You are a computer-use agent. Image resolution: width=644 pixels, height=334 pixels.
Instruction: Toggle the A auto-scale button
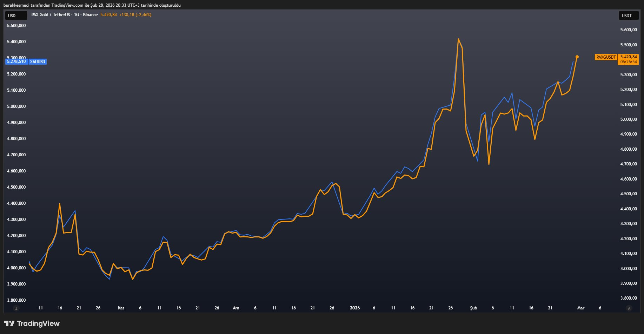point(629,308)
